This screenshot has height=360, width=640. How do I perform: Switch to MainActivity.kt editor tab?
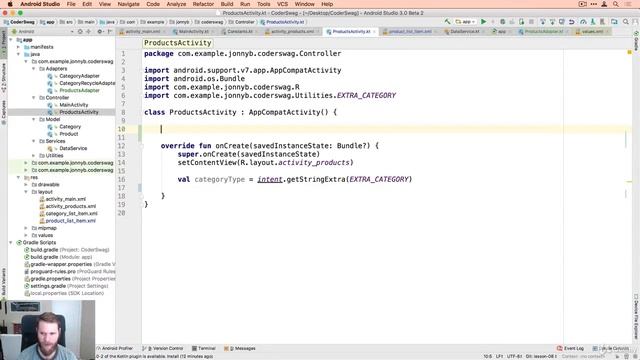[x=193, y=31]
